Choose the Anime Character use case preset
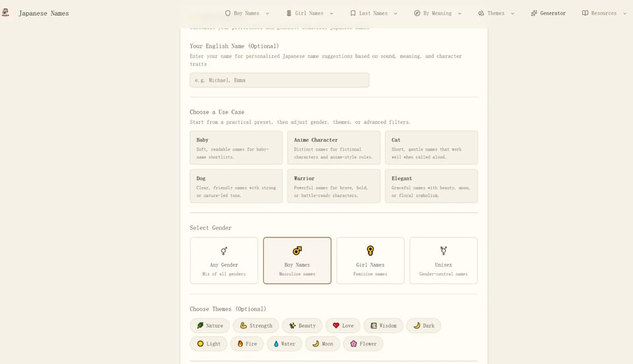 coord(334,147)
